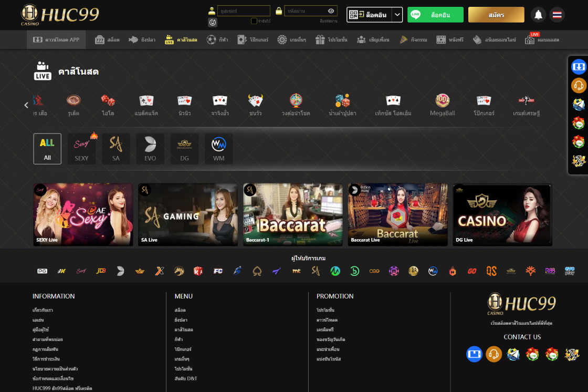588x392 pixels.
Task: Open the orange headset support icon in the right sidebar
Action: [579, 86]
